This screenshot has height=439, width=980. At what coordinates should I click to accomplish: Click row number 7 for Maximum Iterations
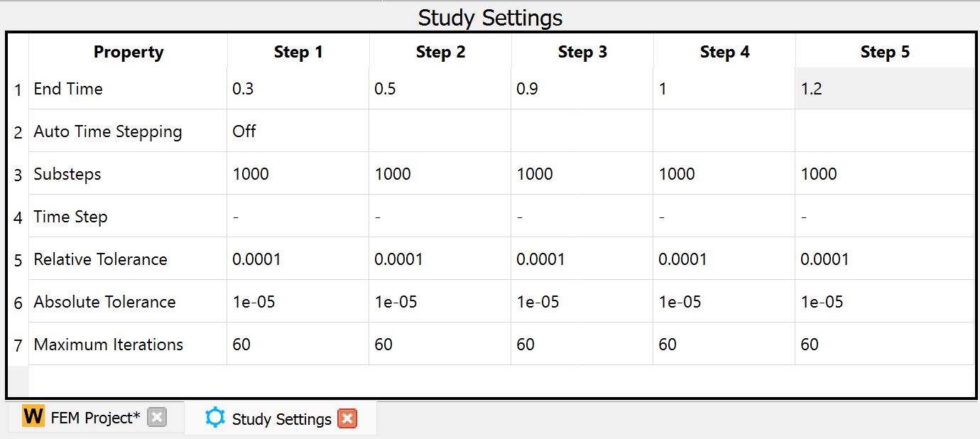coord(17,344)
